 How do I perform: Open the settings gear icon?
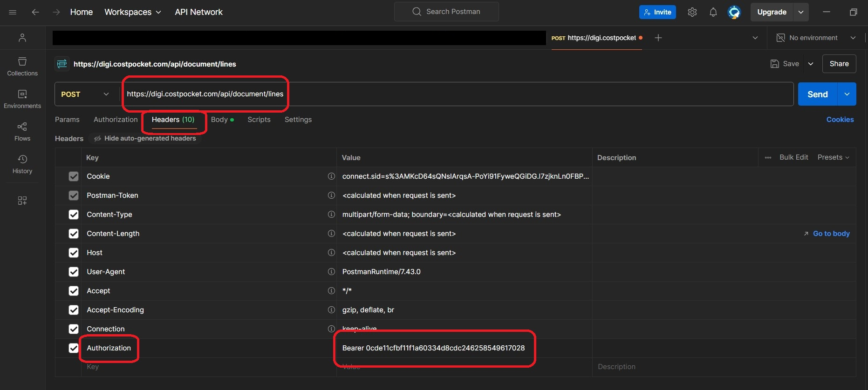pos(692,12)
